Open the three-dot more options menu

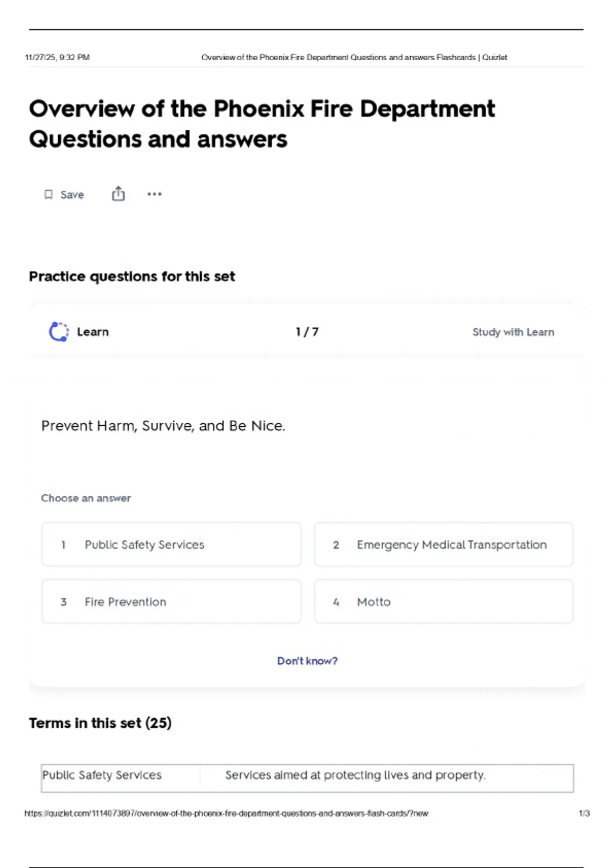154,194
